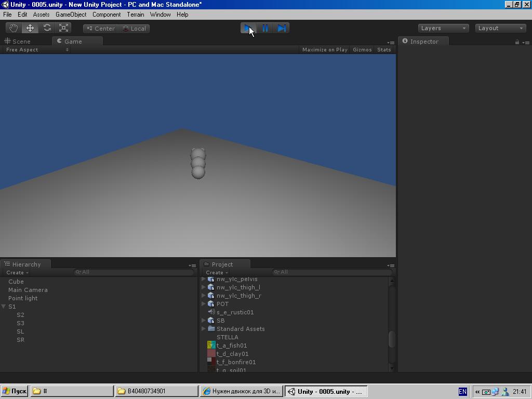Screen dimensions: 532x399
Task: Toggle pivot Center mode button
Action: [x=100, y=29]
